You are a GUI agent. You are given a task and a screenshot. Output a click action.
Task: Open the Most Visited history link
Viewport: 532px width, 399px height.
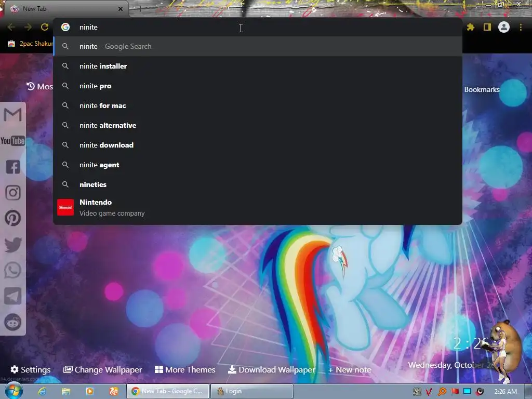point(39,87)
